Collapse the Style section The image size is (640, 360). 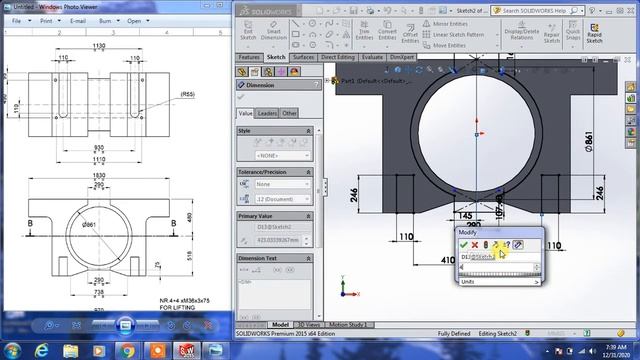click(x=308, y=131)
